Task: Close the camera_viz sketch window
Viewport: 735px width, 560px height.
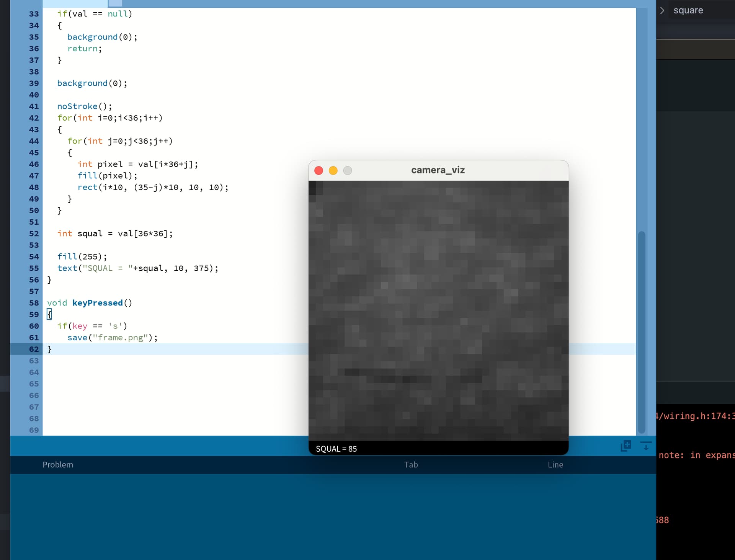Action: tap(318, 171)
